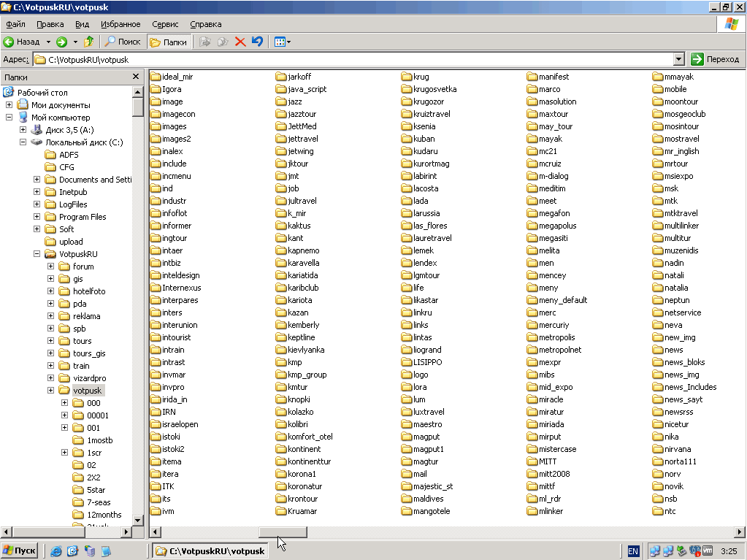This screenshot has width=747, height=560.
Task: Select the meny_default folder icon
Action: coord(532,300)
